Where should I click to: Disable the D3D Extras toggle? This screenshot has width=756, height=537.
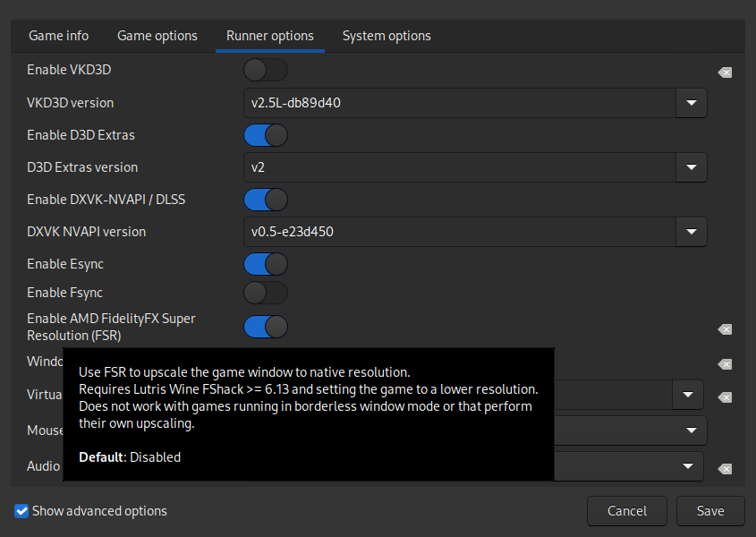point(266,135)
